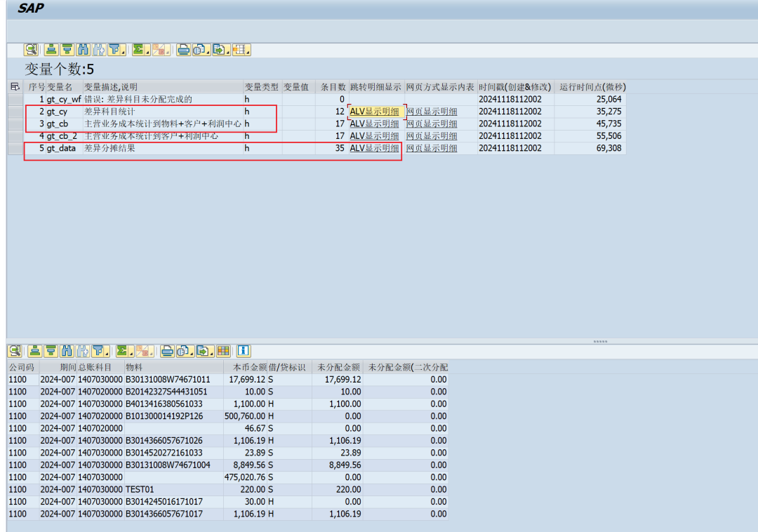Viewport: 758px width, 532px height.
Task: Select amount cell 500,760.00
Action: pyautogui.click(x=245, y=416)
